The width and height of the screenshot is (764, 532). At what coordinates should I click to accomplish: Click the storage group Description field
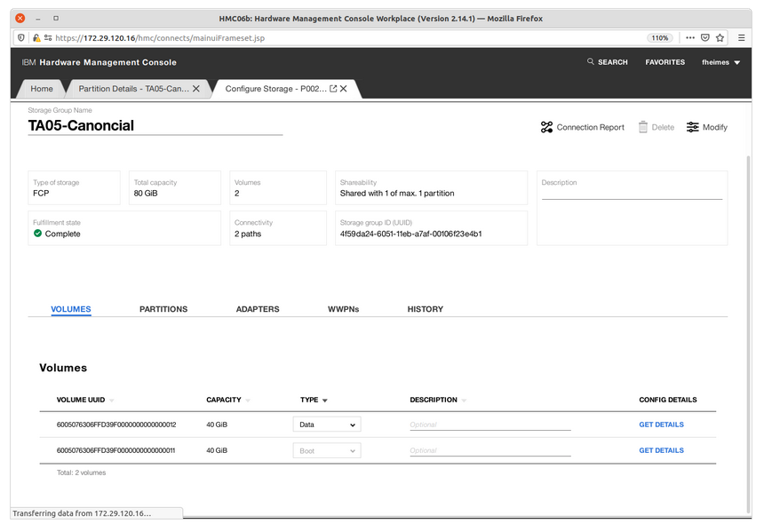(632, 193)
